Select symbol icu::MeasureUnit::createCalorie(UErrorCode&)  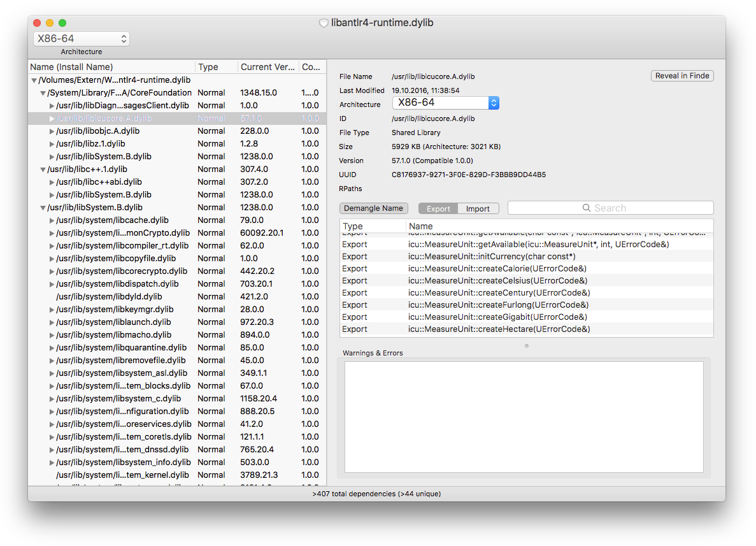click(527, 269)
